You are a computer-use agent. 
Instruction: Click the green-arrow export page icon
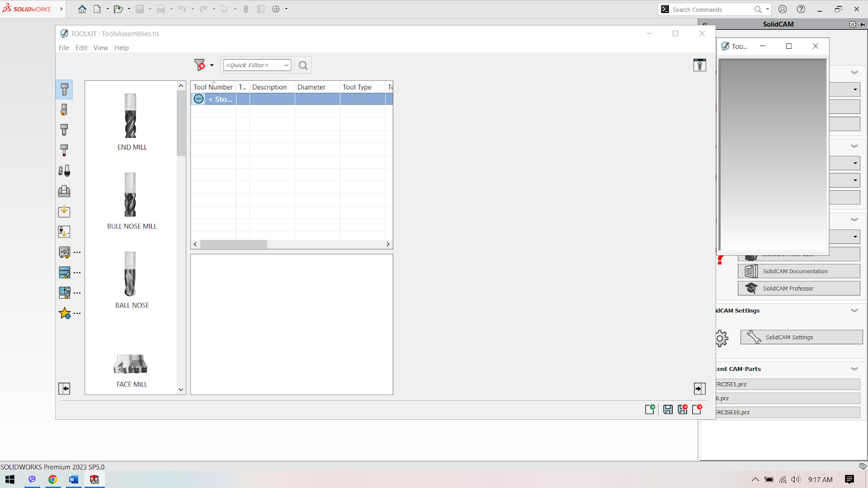pyautogui.click(x=650, y=409)
